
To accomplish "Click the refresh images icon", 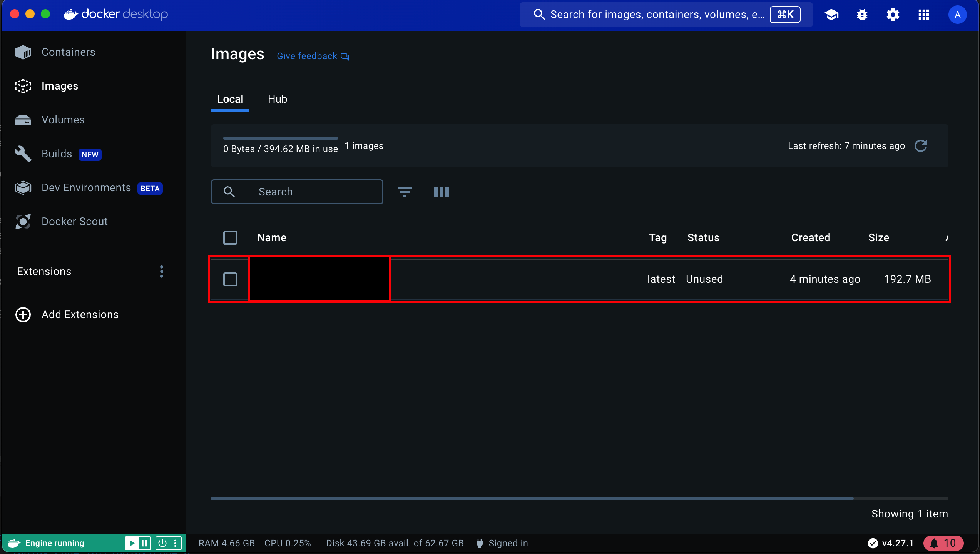I will point(921,146).
